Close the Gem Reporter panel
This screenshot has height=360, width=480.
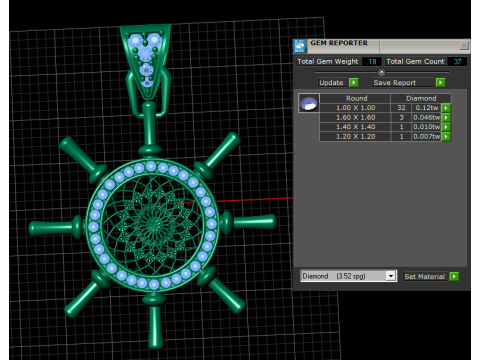point(464,45)
